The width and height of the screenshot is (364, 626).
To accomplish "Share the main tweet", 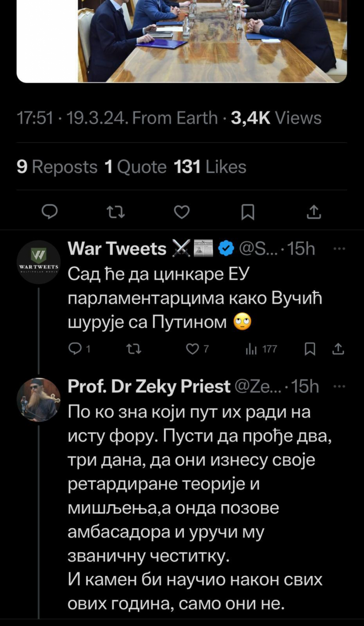I will (x=314, y=211).
